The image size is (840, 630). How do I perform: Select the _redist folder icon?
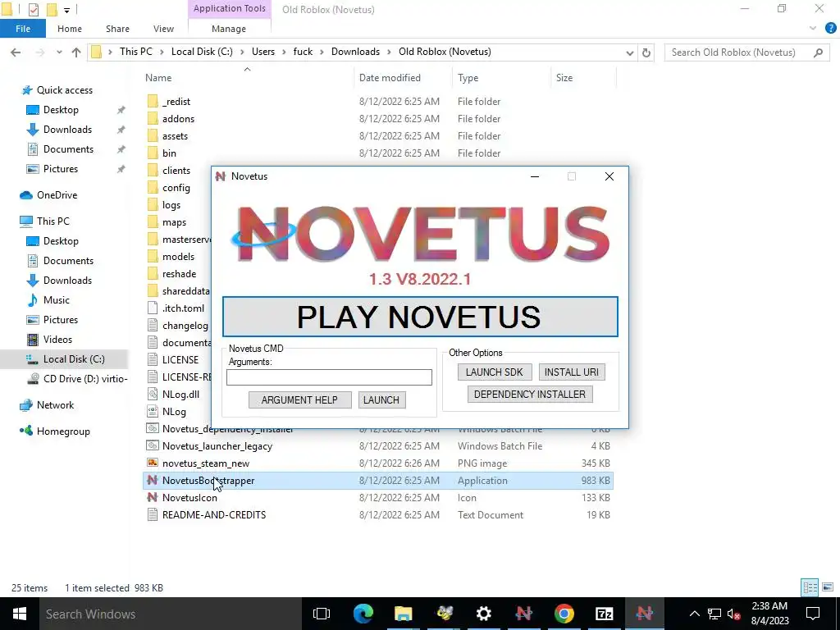click(153, 101)
